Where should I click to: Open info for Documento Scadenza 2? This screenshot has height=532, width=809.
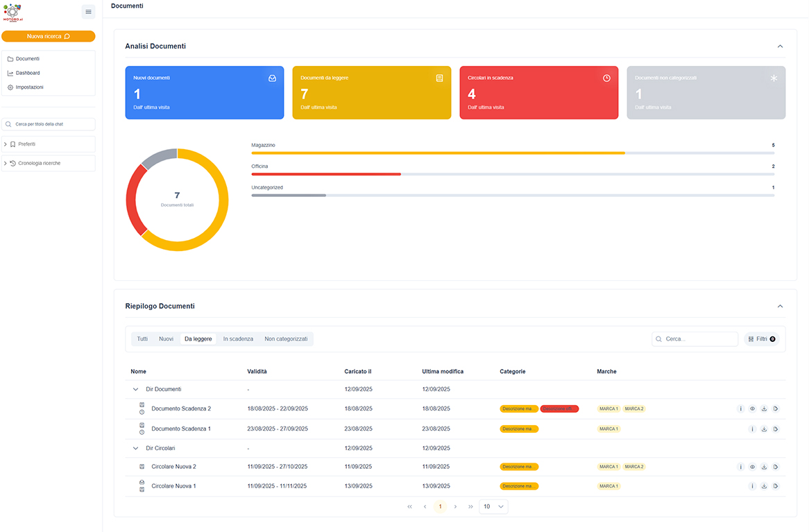[x=740, y=409]
